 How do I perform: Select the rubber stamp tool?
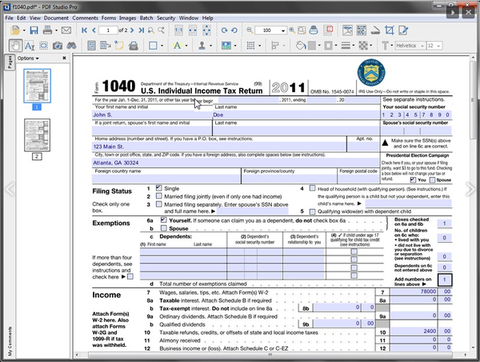[202, 46]
